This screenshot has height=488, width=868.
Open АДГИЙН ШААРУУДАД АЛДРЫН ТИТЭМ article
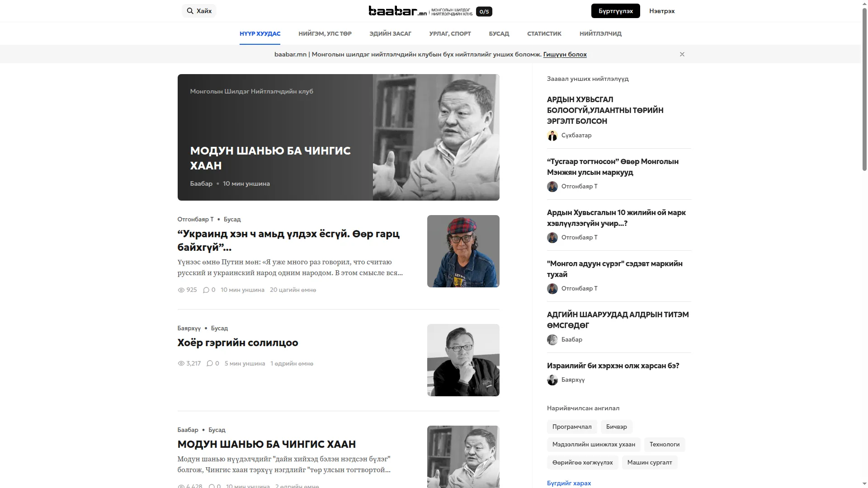618,320
